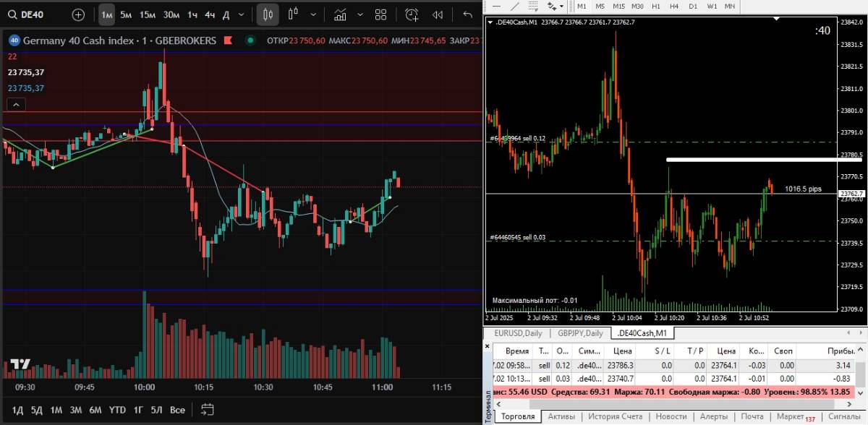Set the date range to 5Л
Image resolution: width=868 pixels, height=425 pixels.
click(157, 410)
